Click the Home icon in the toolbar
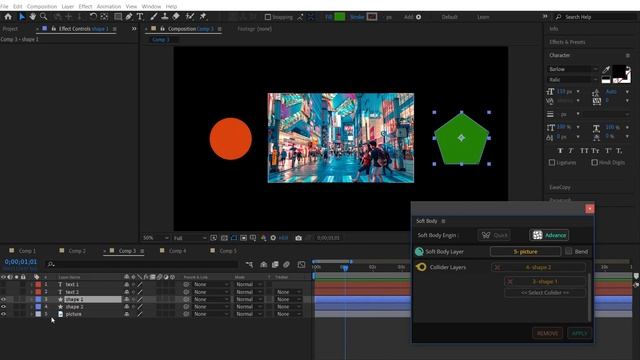 [x=8, y=17]
